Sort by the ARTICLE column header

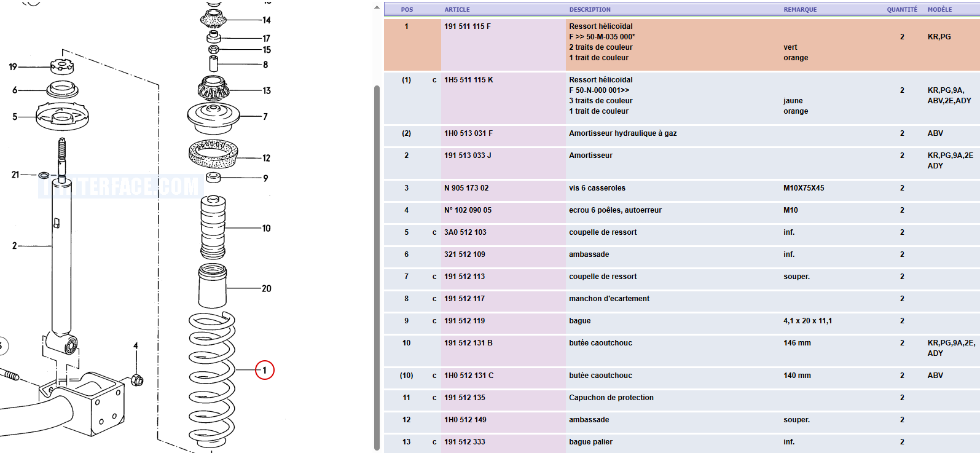coord(457,10)
